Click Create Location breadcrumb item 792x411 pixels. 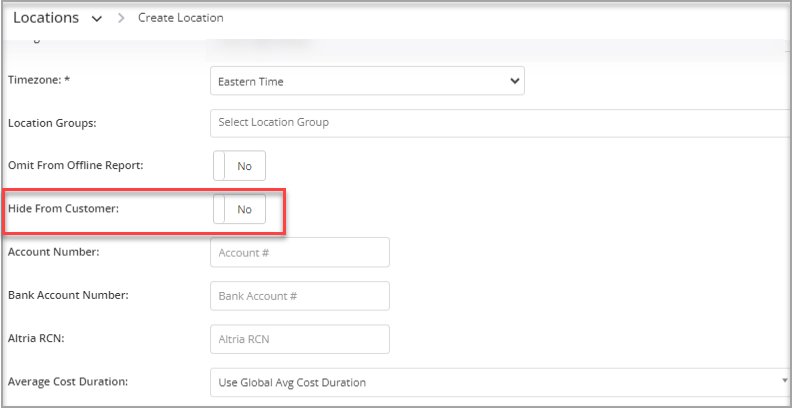[x=181, y=18]
